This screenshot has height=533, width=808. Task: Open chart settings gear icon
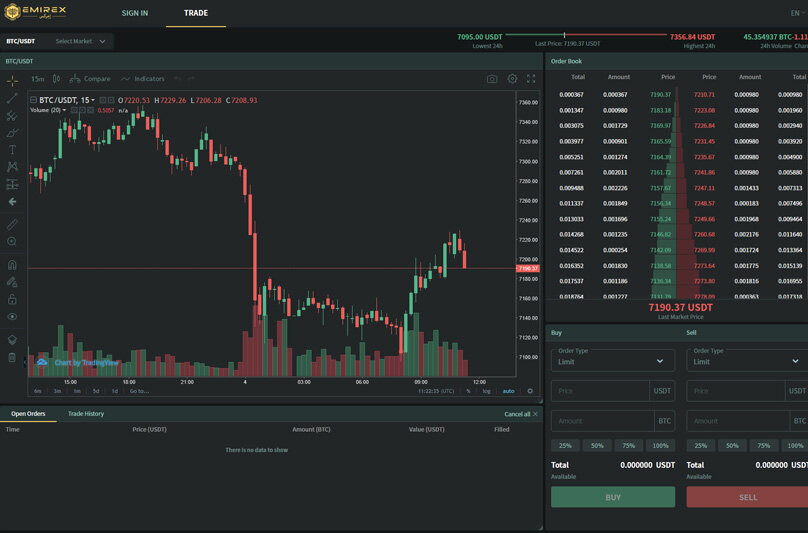512,79
